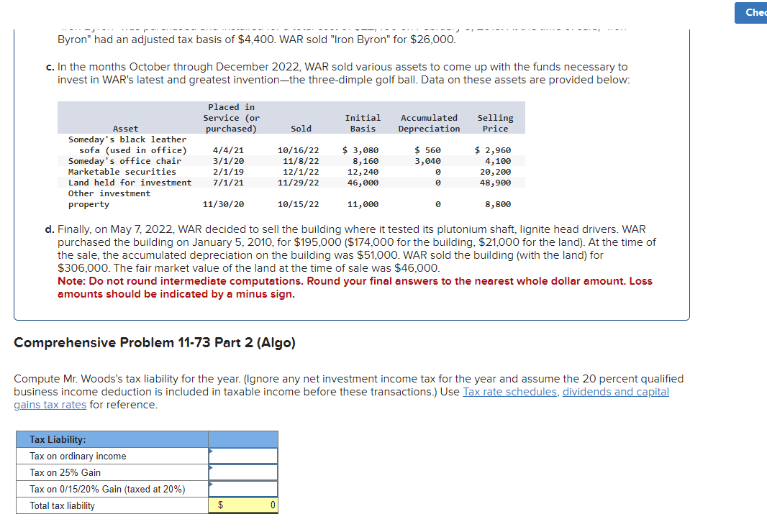Click the Accumulated Depreciation column header
The image size is (767, 532).
click(429, 121)
